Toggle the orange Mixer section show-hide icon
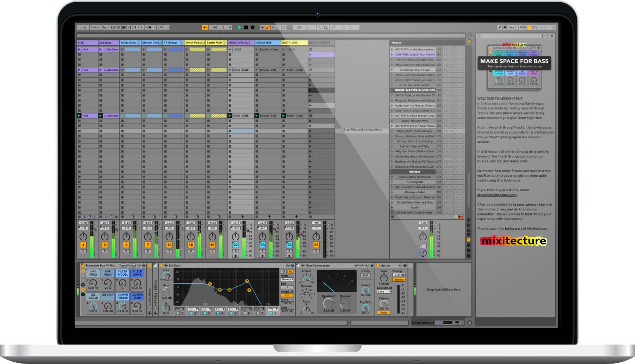635x364 pixels. coord(469,240)
